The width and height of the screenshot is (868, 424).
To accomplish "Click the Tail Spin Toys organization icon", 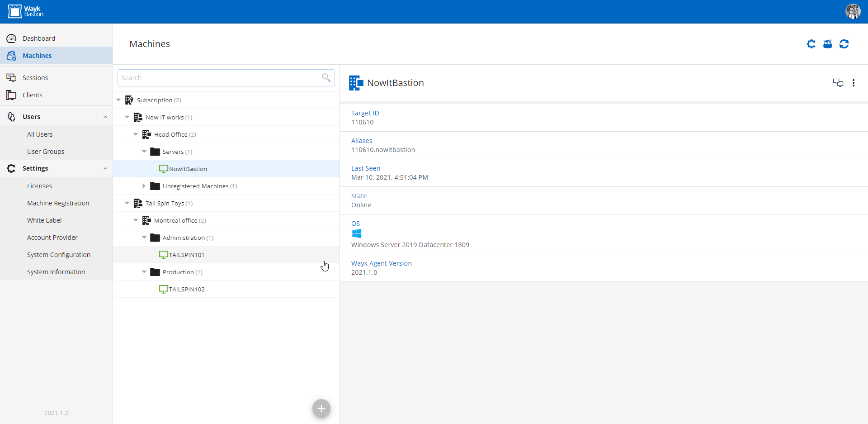I will [138, 203].
